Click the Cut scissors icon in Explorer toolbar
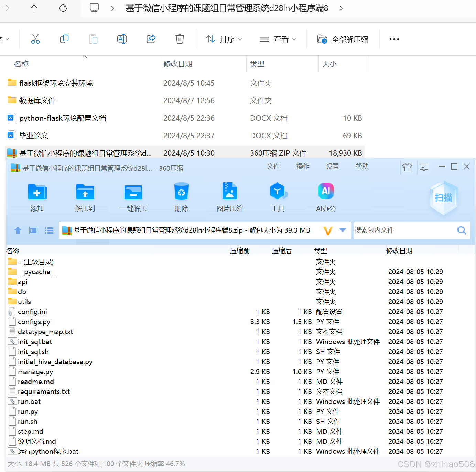 (x=35, y=39)
